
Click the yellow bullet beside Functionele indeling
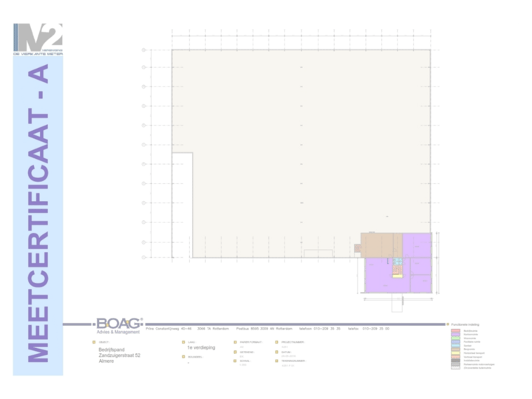[446, 324]
